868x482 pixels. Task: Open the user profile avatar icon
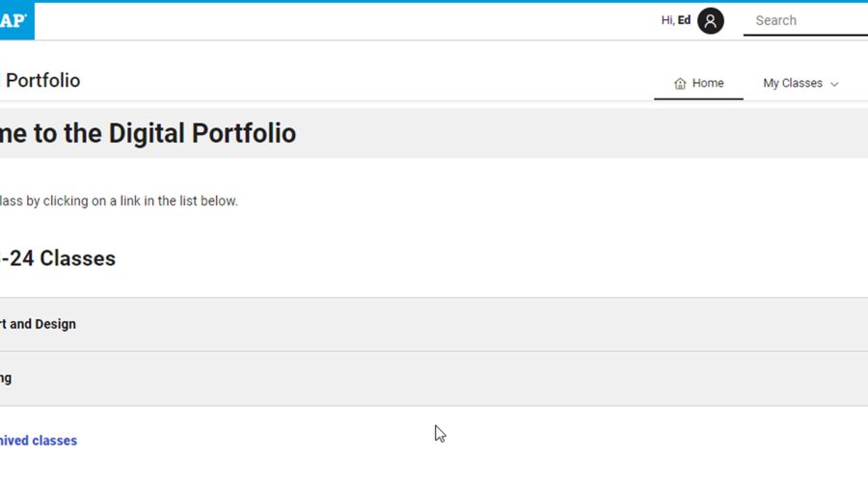(711, 20)
